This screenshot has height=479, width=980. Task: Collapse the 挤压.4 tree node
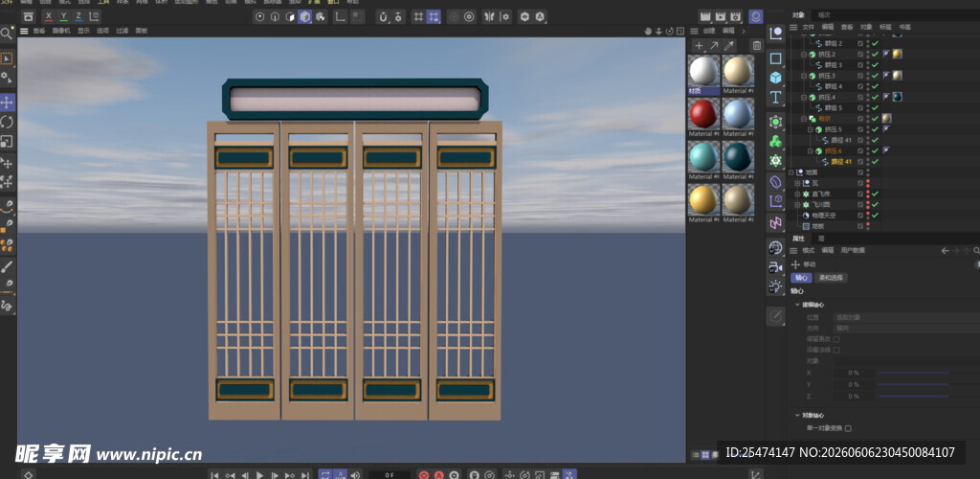[804, 97]
